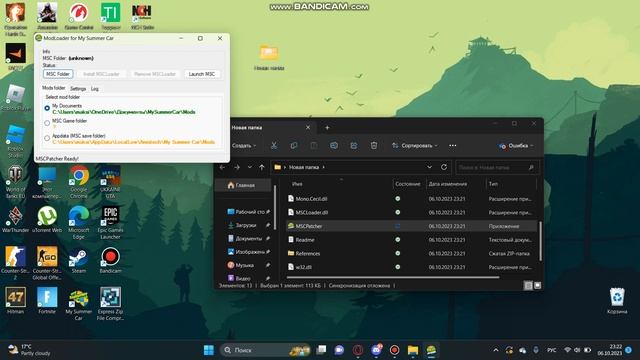Close the Новая папка Explorer tab
640x360 pixels.
[308, 128]
